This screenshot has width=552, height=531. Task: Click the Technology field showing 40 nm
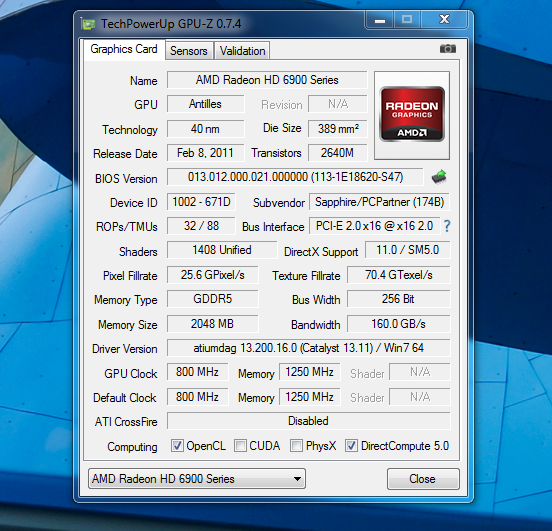[205, 129]
